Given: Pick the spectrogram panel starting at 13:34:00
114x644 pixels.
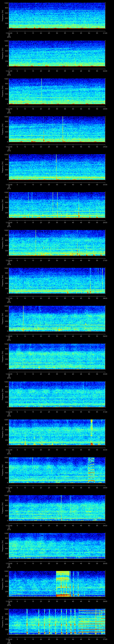Looking at the screenshot, I should tap(57, 546).
